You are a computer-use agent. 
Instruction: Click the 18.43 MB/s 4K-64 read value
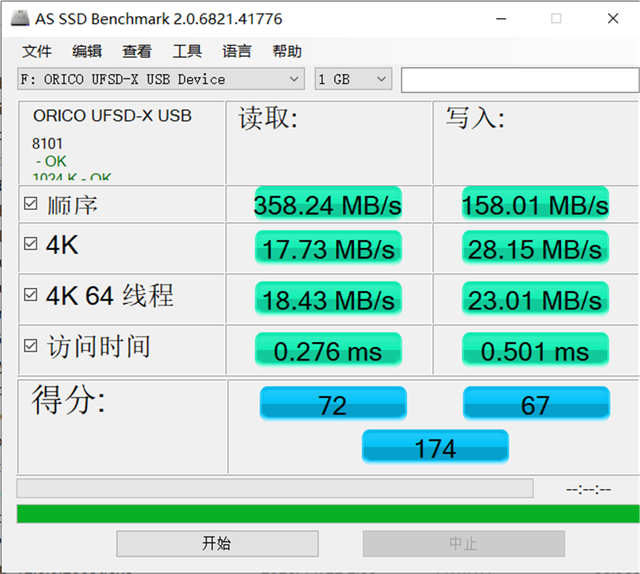(328, 299)
